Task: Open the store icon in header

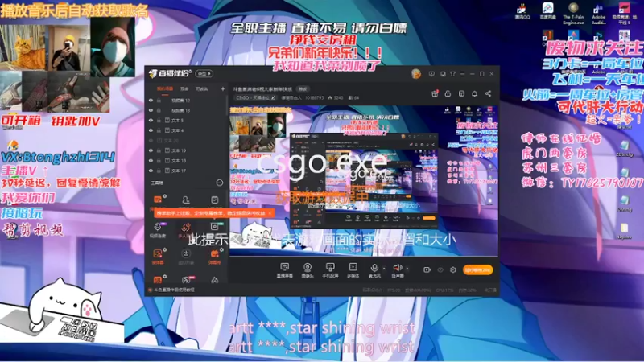Action: [461, 93]
